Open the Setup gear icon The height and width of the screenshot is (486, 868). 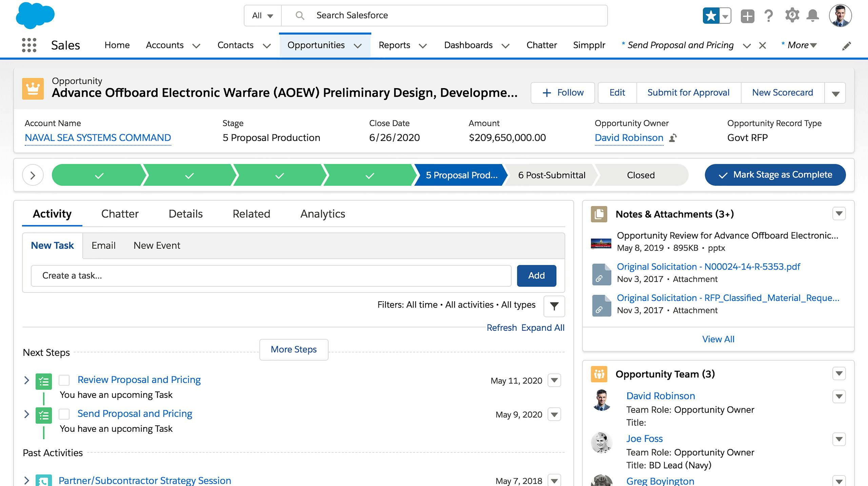tap(792, 16)
